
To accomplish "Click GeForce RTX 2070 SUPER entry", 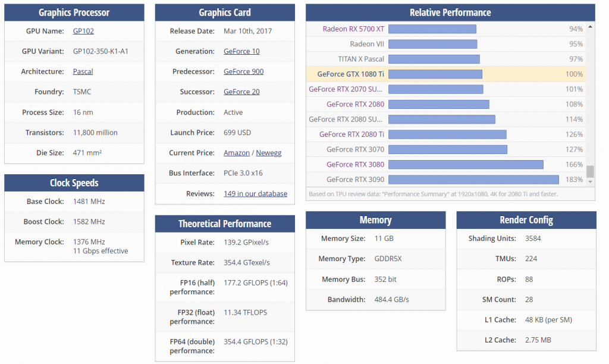I will pyautogui.click(x=346, y=89).
